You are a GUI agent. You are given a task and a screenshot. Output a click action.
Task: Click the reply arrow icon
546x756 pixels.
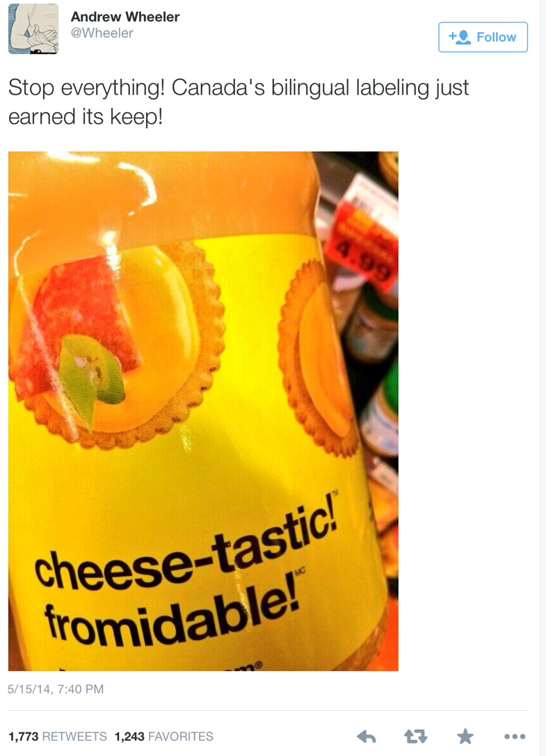pyautogui.click(x=366, y=737)
